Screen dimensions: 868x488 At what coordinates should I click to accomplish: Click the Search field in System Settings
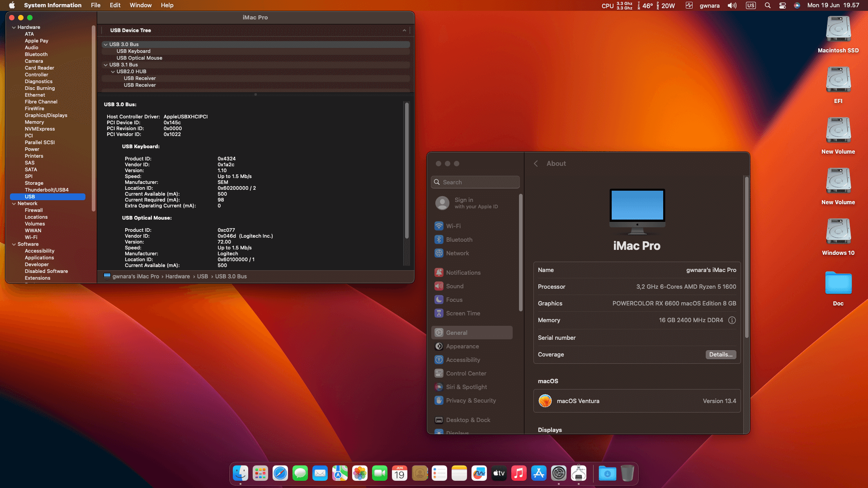coord(475,182)
